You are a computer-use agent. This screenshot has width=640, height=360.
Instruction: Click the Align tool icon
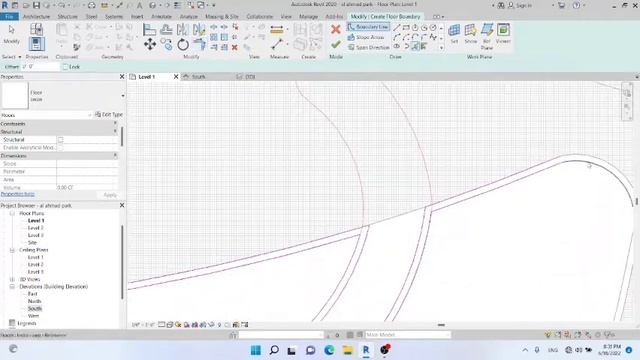(x=149, y=30)
